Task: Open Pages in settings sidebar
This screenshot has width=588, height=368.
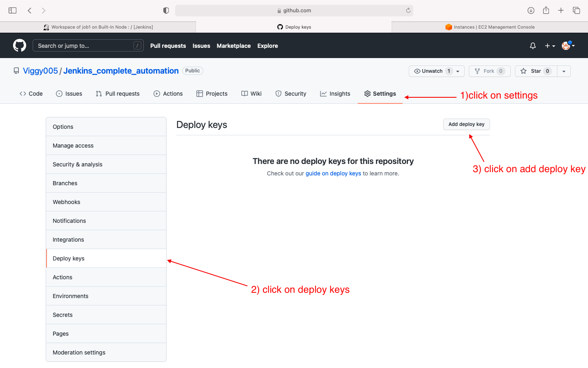Action: [x=106, y=334]
